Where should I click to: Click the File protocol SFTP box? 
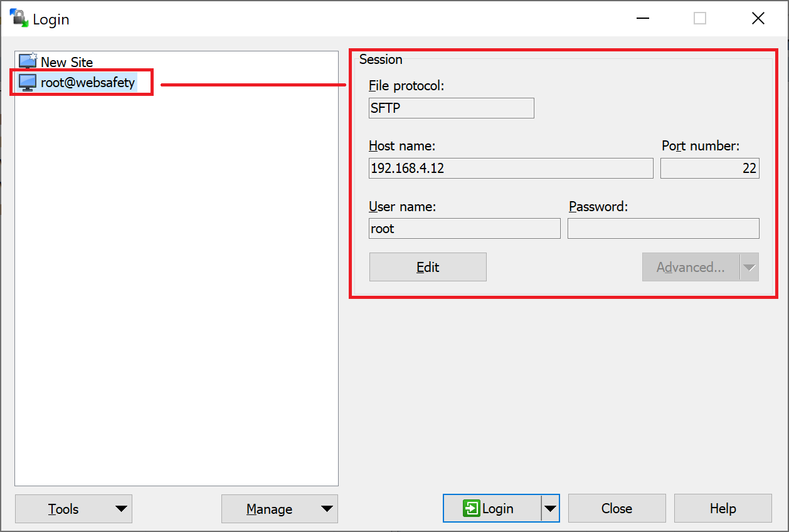point(451,108)
